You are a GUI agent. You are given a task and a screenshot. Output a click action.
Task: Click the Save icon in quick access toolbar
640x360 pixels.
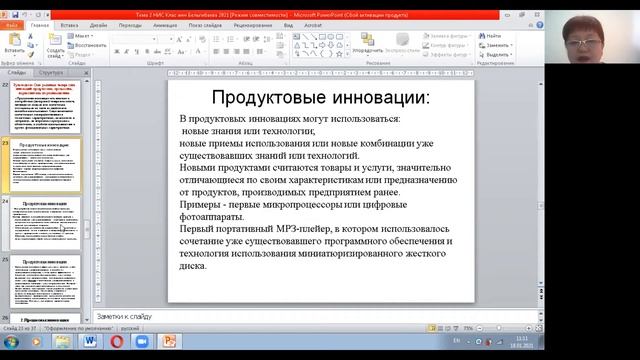[x=15, y=15]
